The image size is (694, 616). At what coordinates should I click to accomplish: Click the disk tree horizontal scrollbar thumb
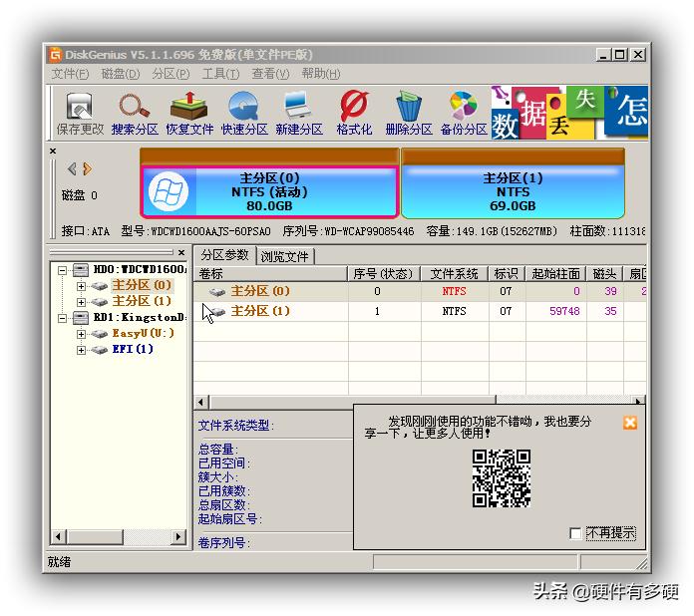click(95, 537)
